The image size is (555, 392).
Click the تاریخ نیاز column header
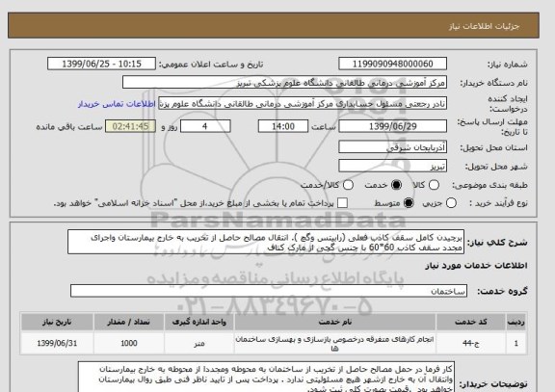[x=57, y=322]
